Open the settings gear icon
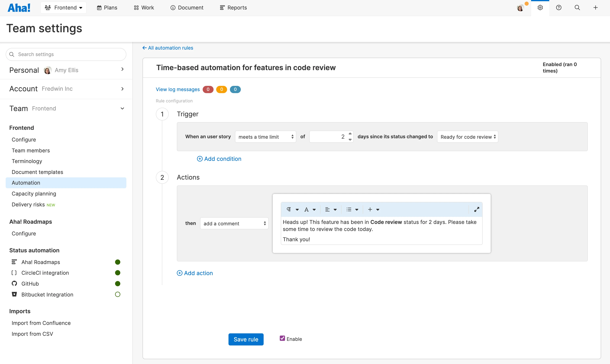Viewport: 610px width, 364px height. point(540,8)
